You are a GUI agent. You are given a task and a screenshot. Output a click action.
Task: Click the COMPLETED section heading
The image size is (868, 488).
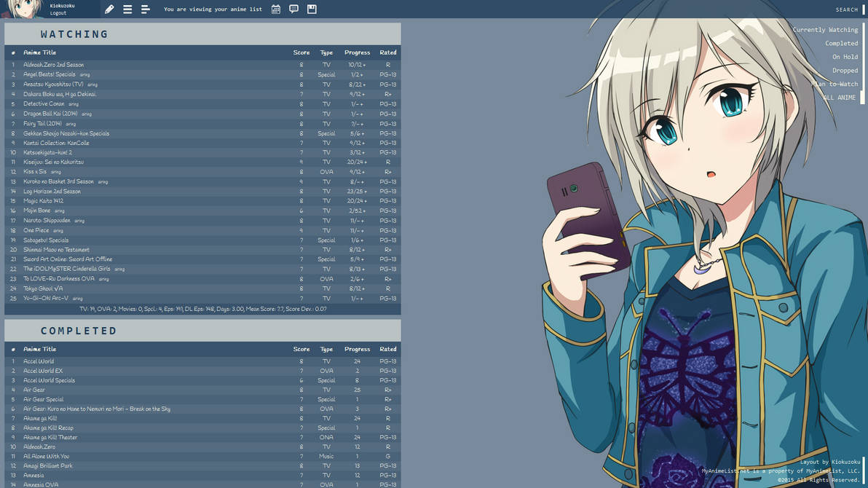[79, 331]
